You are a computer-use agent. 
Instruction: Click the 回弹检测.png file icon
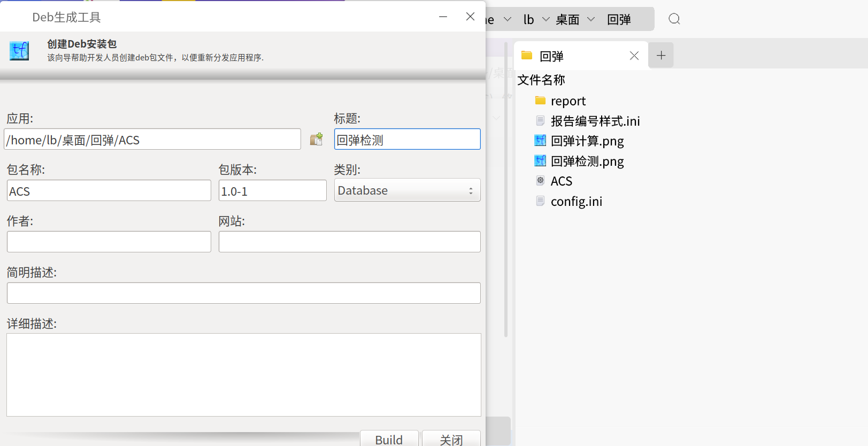[540, 160]
